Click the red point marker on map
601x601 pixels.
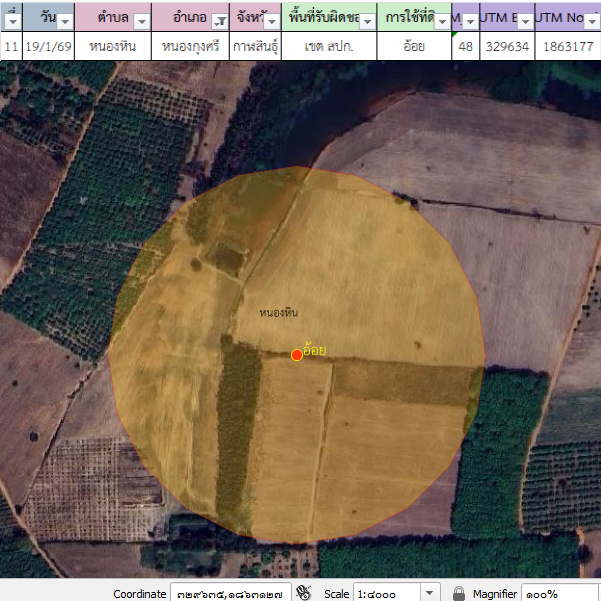click(297, 355)
